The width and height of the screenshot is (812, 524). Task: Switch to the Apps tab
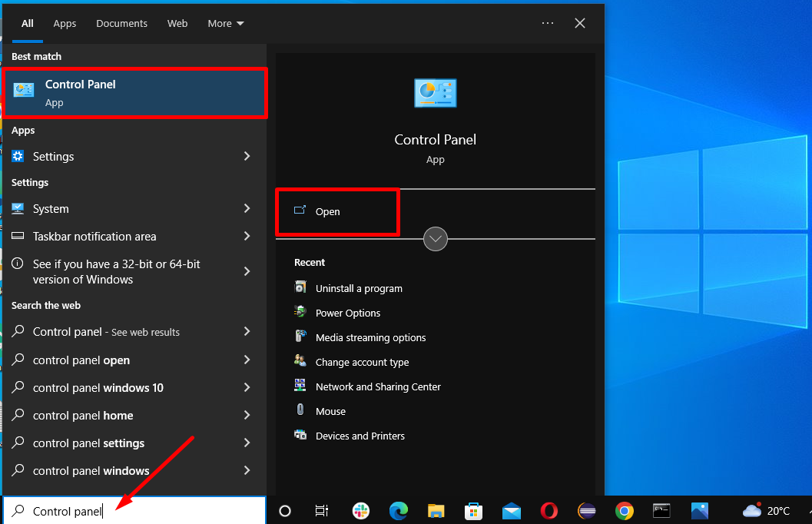(65, 23)
